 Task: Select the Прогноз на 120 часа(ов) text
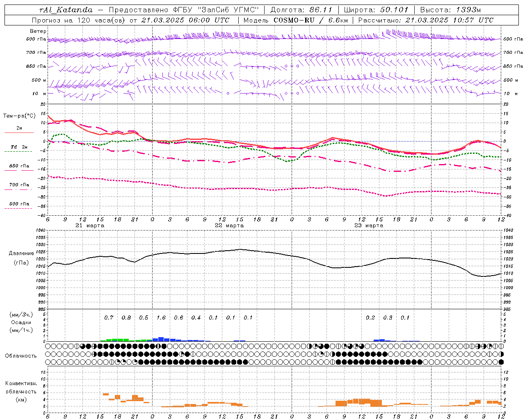[x=79, y=20]
